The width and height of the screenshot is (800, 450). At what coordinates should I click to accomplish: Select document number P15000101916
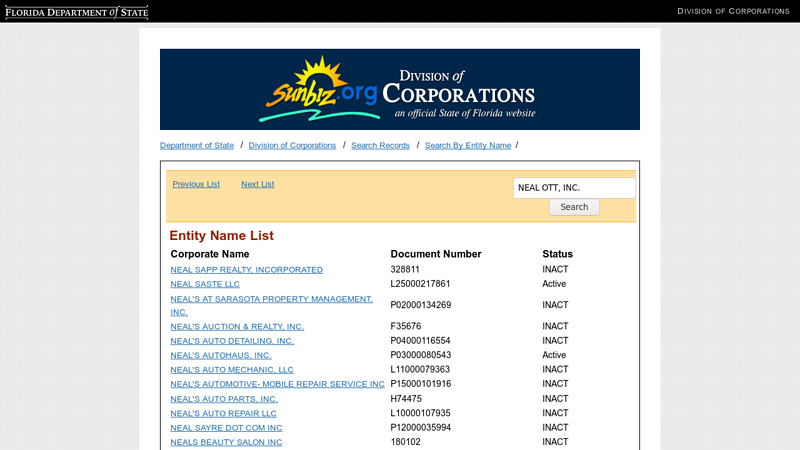click(x=421, y=383)
